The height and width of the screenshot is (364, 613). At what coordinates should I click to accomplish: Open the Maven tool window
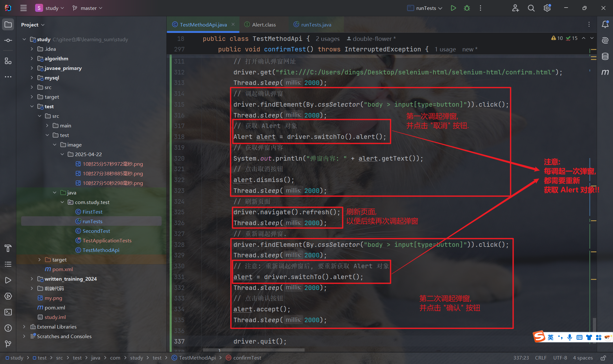[605, 72]
